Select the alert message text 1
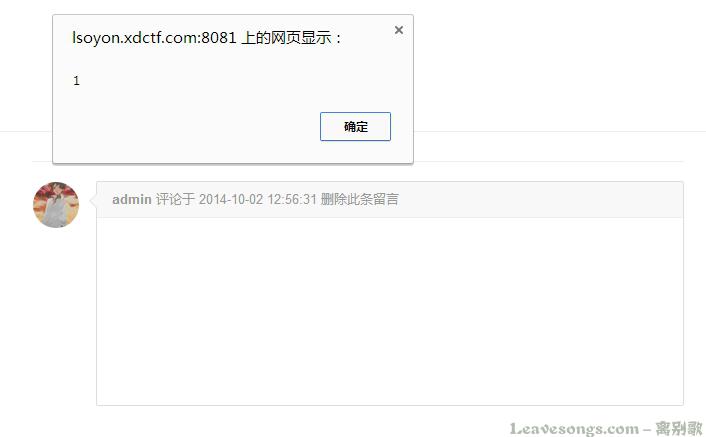Screen dimensions: 706x437 click(77, 81)
